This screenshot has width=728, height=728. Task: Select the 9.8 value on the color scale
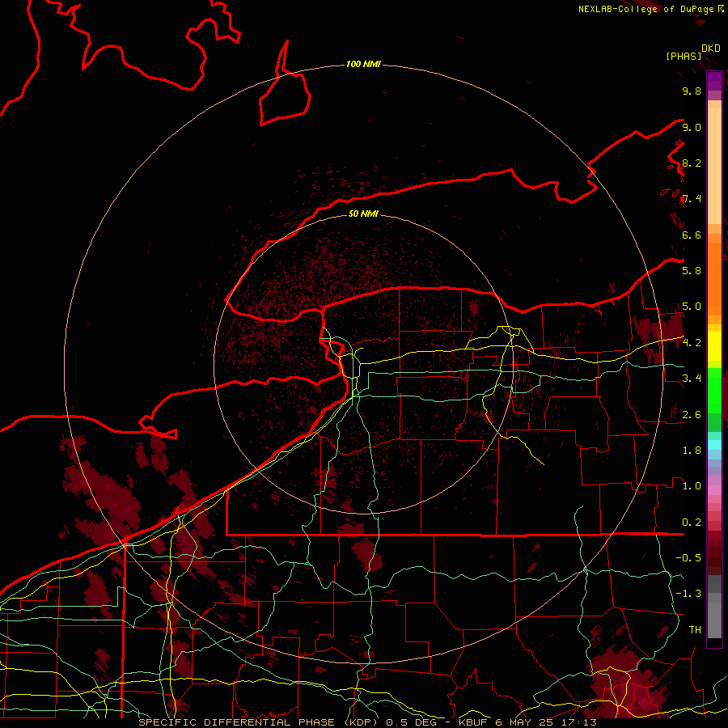pyautogui.click(x=692, y=91)
